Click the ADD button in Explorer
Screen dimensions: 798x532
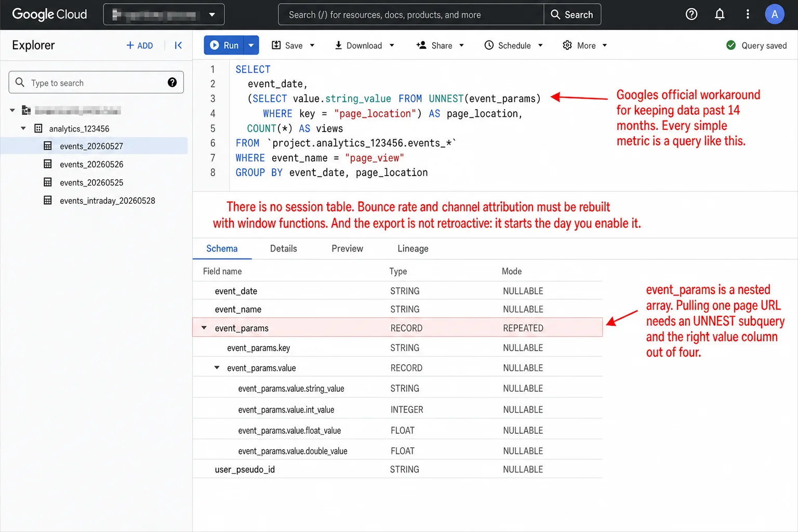[139, 45]
